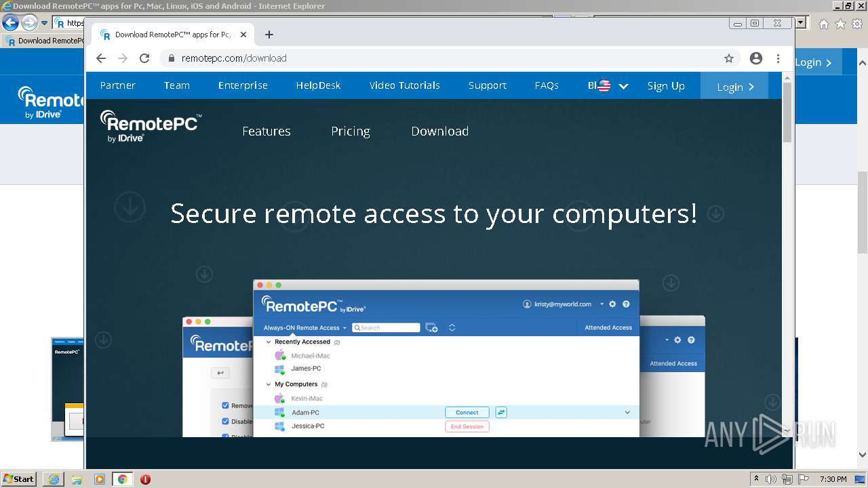Open the Always-ON Remote Access dropdown
868x488 pixels.
pyautogui.click(x=305, y=327)
